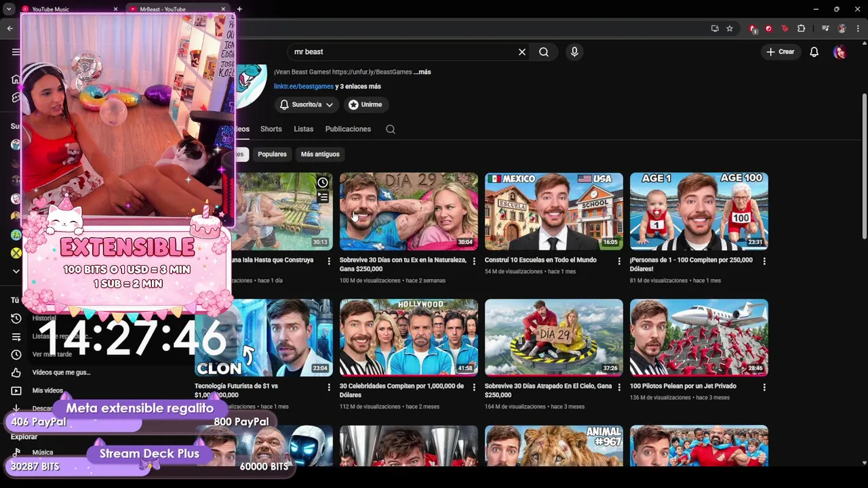Open options for Personas de 1 - 100 video

pos(764,261)
